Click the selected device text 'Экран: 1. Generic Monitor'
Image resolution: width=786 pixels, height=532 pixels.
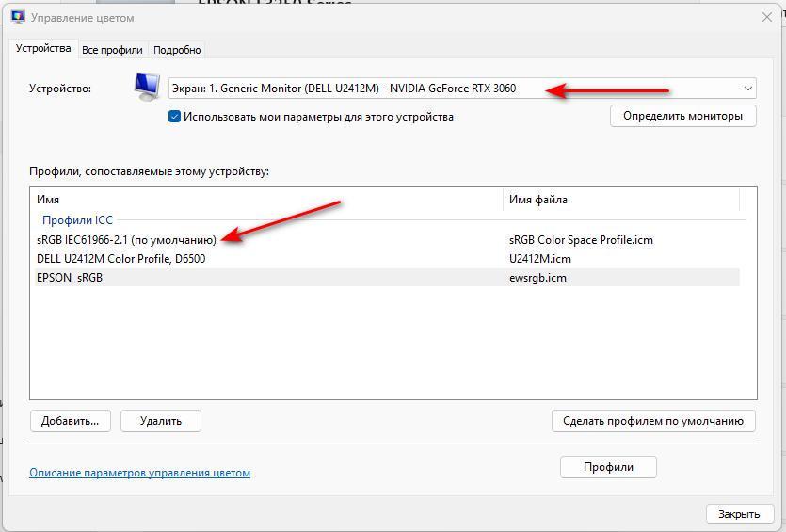click(344, 89)
